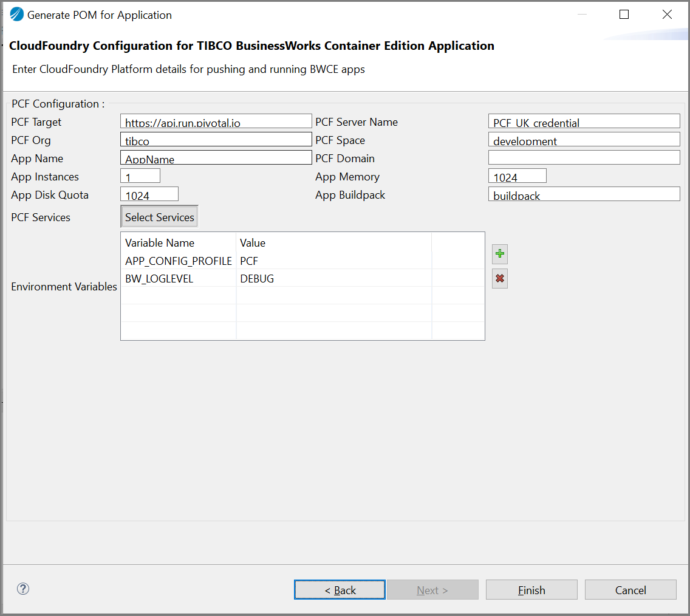Click the empty PCF Domain field
The width and height of the screenshot is (690, 616).
[x=584, y=158]
